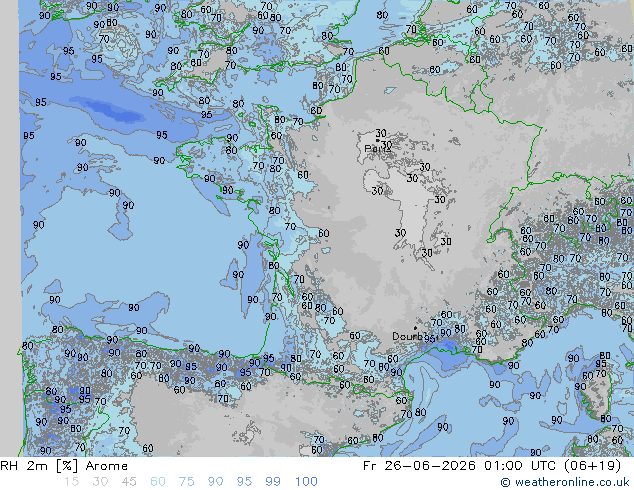Image resolution: width=634 pixels, height=490 pixels.
Task: Click the Paris city label
Action: (377, 148)
